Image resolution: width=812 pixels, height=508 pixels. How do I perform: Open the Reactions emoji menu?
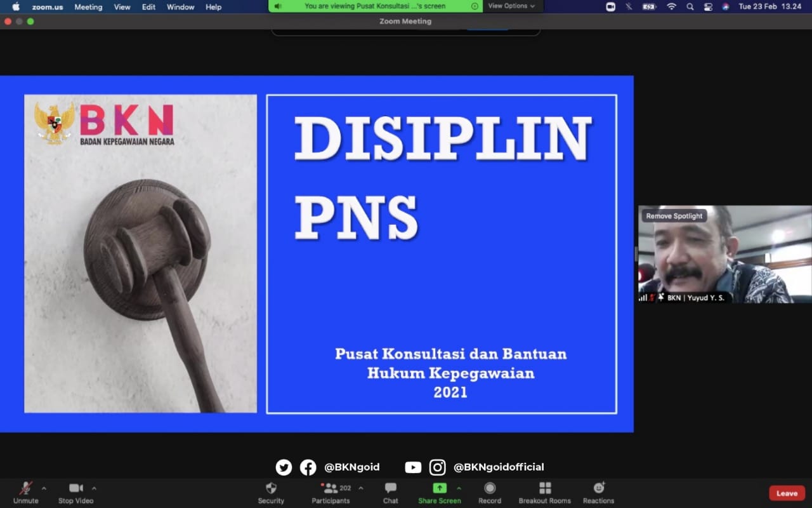point(598,488)
